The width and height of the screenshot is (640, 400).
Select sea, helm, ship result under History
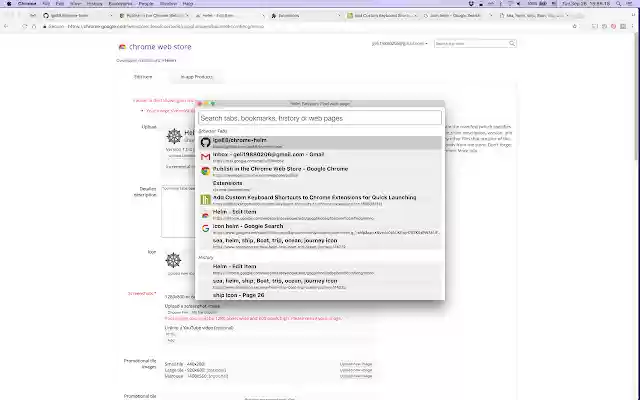point(320,283)
